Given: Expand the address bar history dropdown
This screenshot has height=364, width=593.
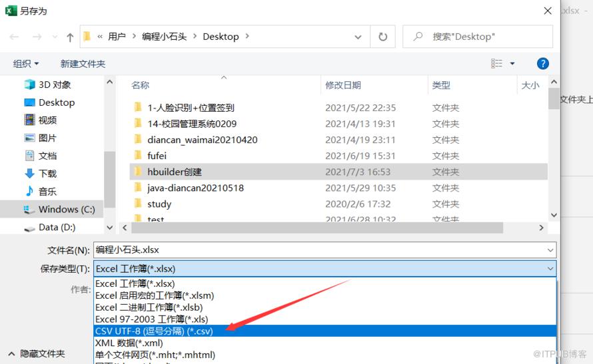Looking at the screenshot, I should 358,37.
